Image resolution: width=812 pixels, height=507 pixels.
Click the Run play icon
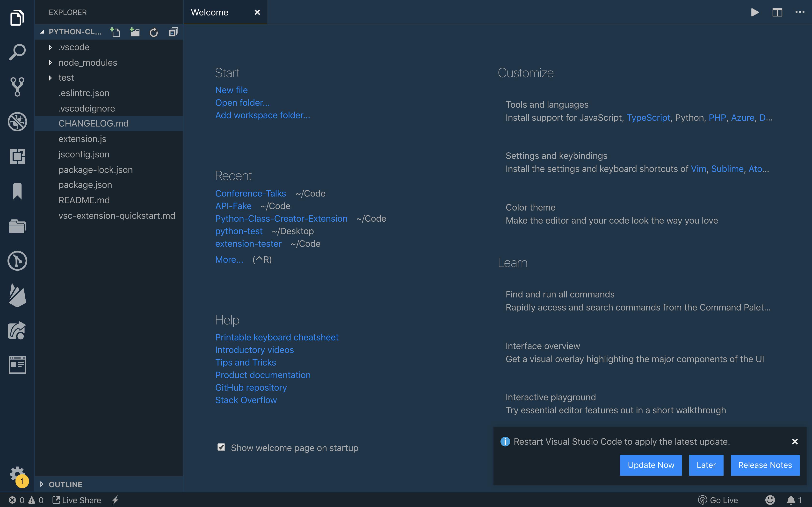click(x=755, y=12)
